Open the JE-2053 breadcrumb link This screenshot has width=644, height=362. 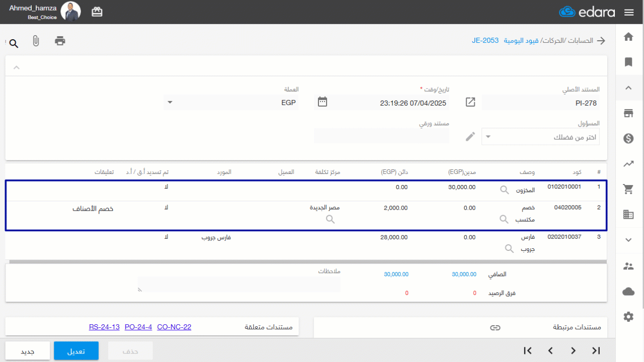pos(485,41)
